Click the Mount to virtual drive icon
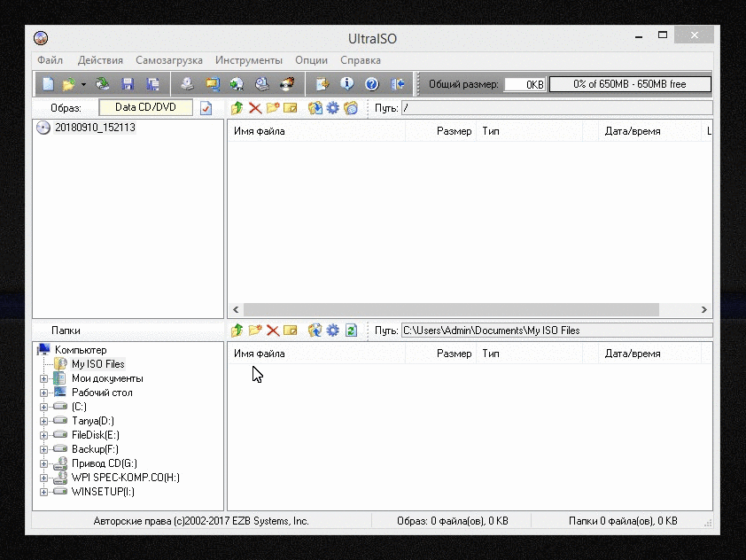This screenshot has height=560, width=746. (261, 84)
